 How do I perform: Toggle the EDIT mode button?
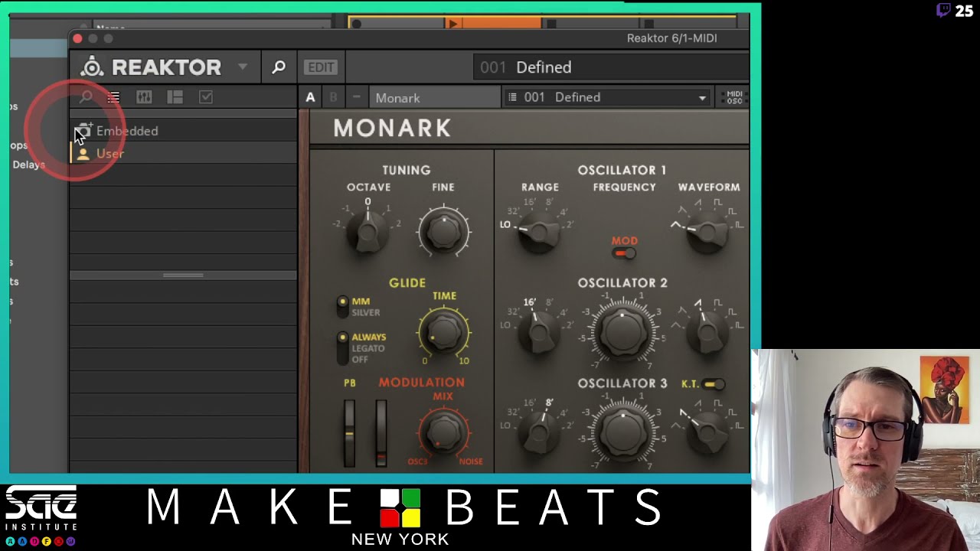321,67
